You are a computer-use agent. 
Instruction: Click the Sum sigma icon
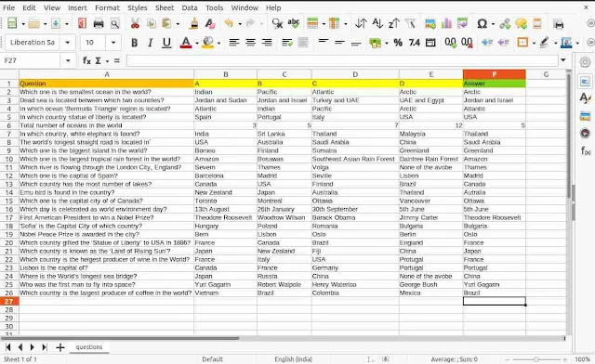(x=99, y=60)
